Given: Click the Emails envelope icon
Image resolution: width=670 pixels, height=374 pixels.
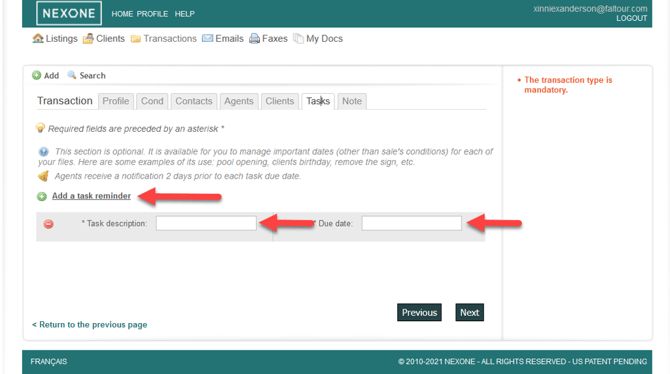Looking at the screenshot, I should [x=208, y=38].
